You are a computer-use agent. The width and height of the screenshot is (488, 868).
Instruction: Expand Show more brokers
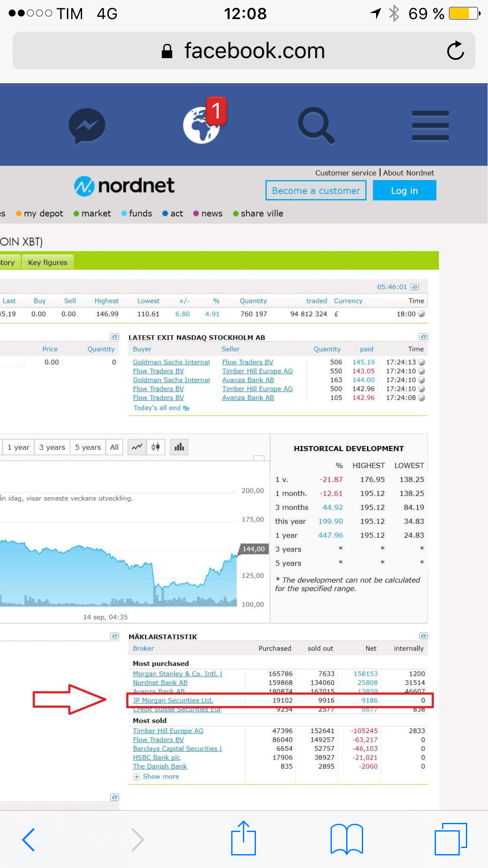(x=156, y=776)
